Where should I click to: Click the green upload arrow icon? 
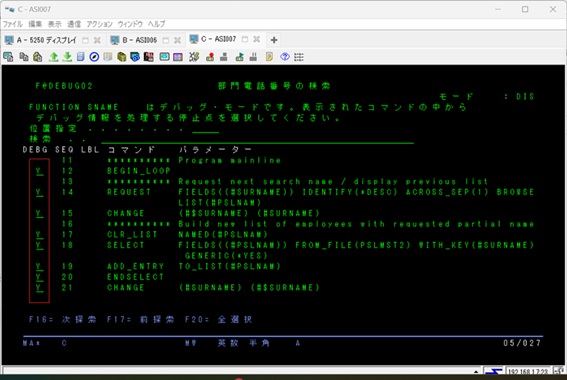(54, 57)
